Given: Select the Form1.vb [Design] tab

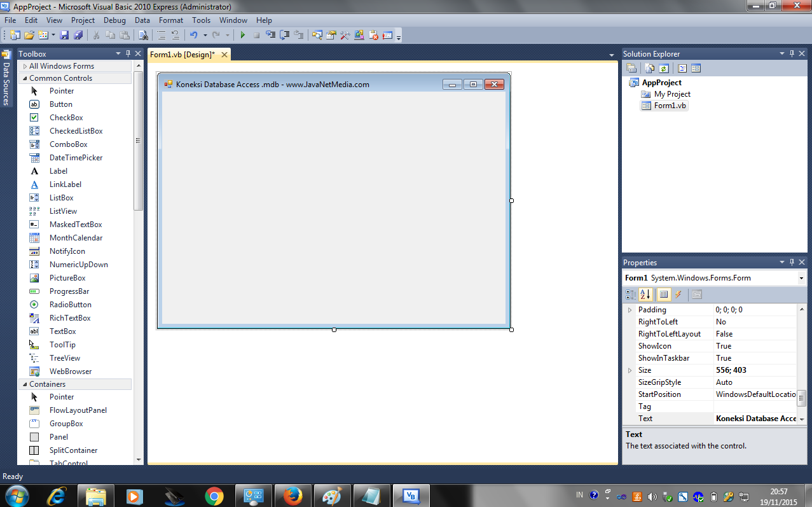Looking at the screenshot, I should coord(183,55).
